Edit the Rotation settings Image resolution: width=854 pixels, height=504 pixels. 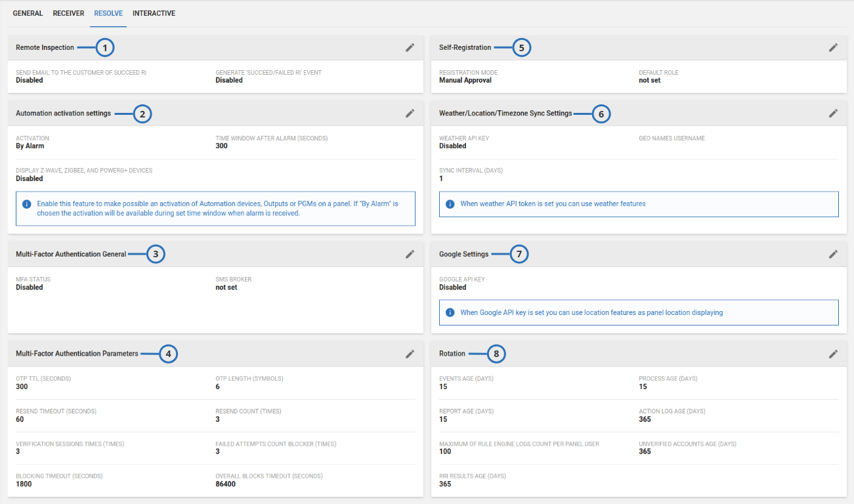833,354
